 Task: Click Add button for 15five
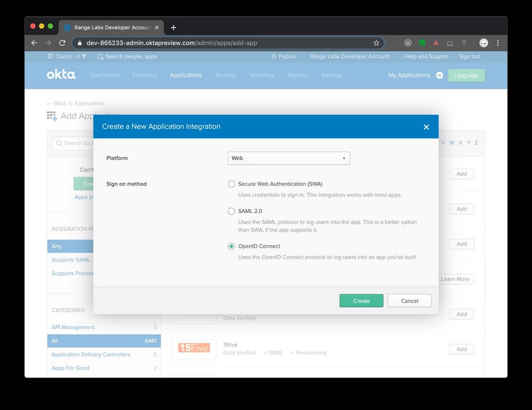[x=461, y=350]
